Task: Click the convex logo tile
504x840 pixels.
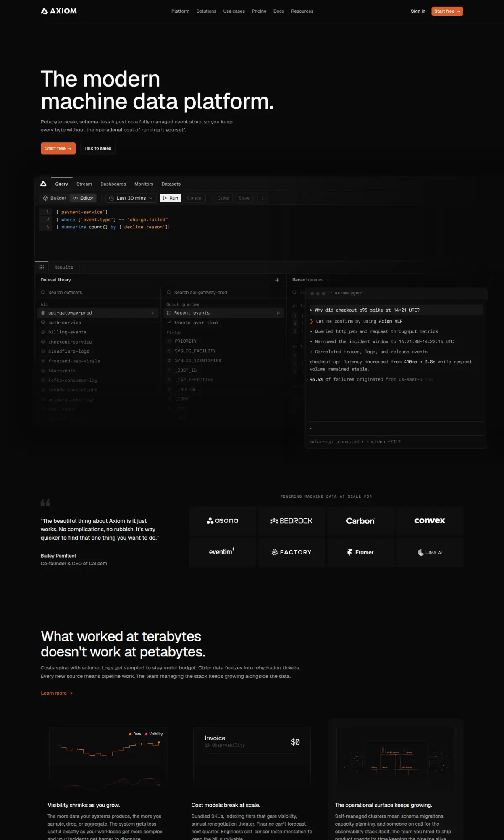Action: [x=430, y=521]
